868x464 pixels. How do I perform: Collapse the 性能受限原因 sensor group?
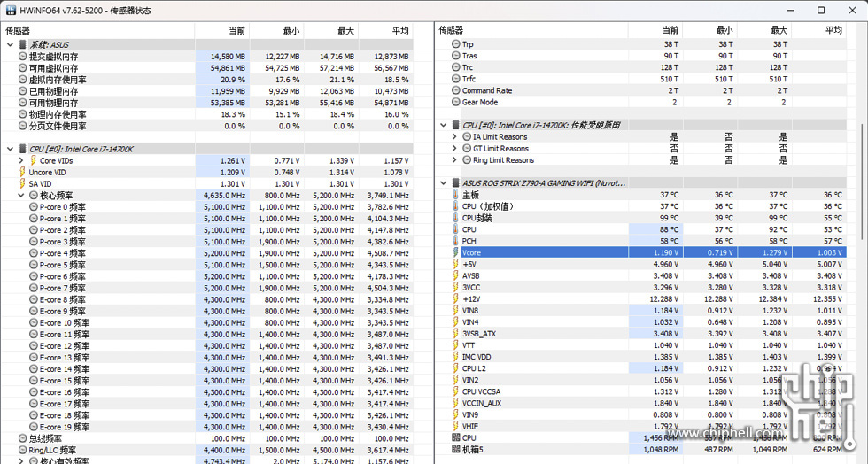click(444, 125)
